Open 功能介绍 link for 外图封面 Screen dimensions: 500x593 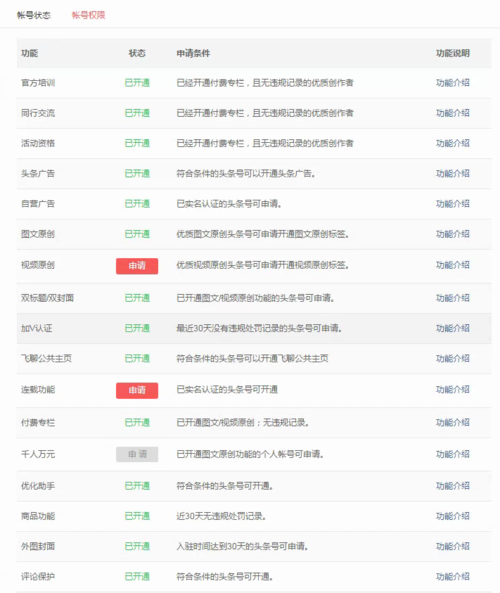tap(453, 546)
